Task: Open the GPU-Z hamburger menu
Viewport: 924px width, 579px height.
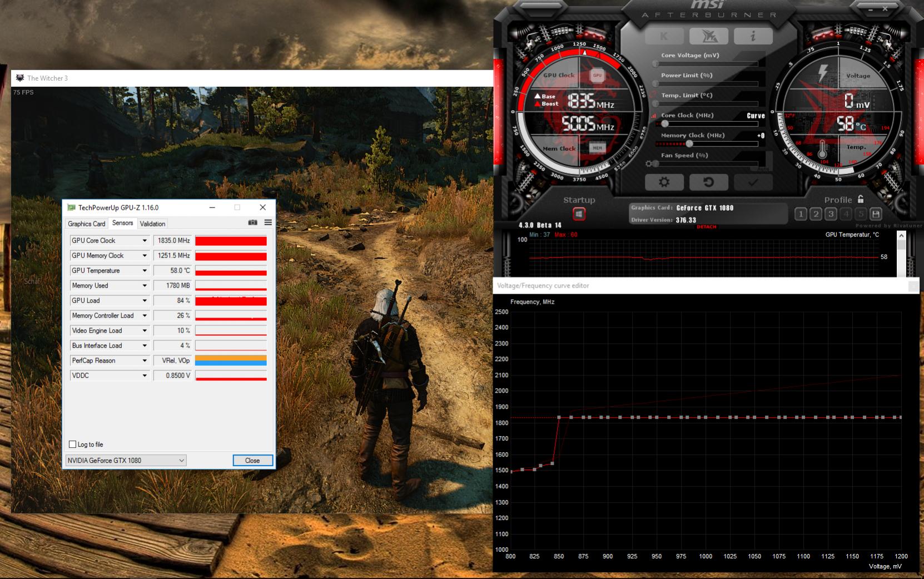Action: click(x=268, y=222)
